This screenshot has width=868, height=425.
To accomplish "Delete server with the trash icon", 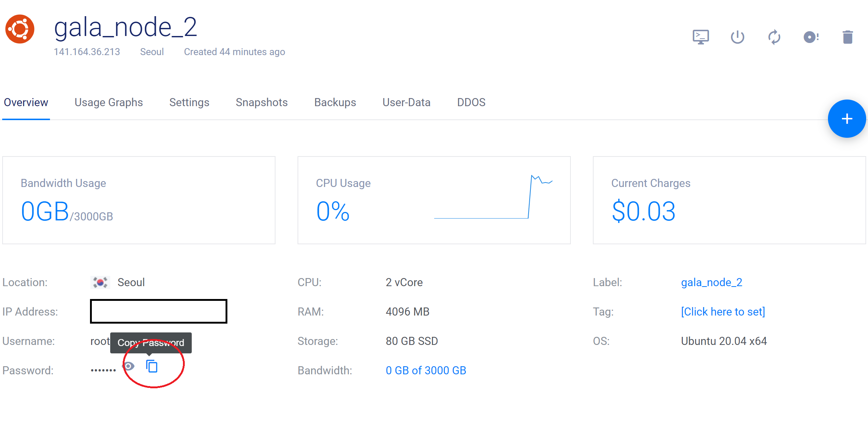I will [x=847, y=37].
